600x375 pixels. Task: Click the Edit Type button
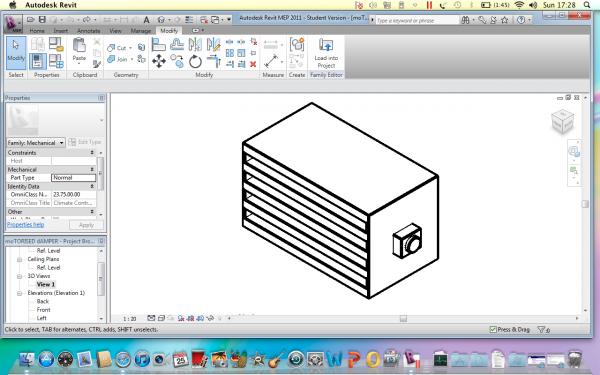pos(85,142)
